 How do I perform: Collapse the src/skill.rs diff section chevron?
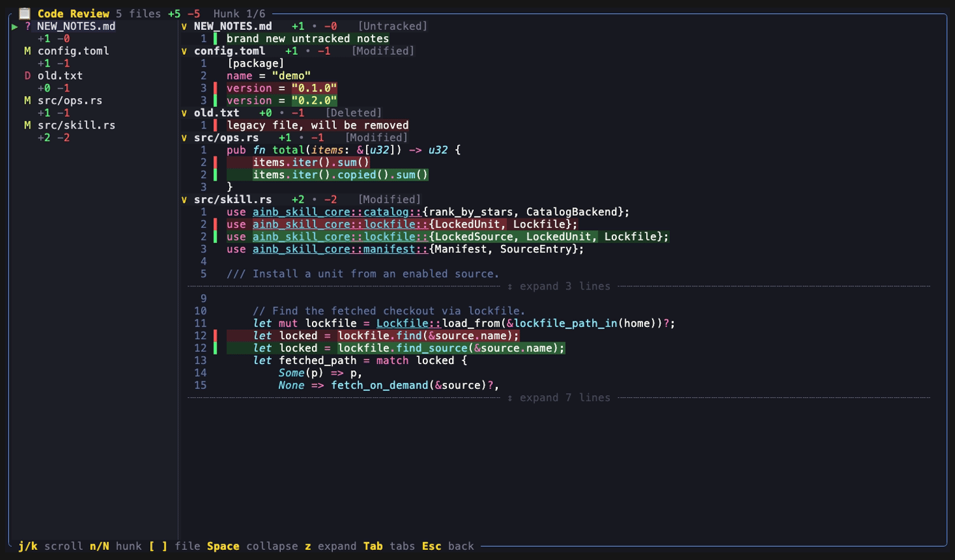tap(184, 199)
